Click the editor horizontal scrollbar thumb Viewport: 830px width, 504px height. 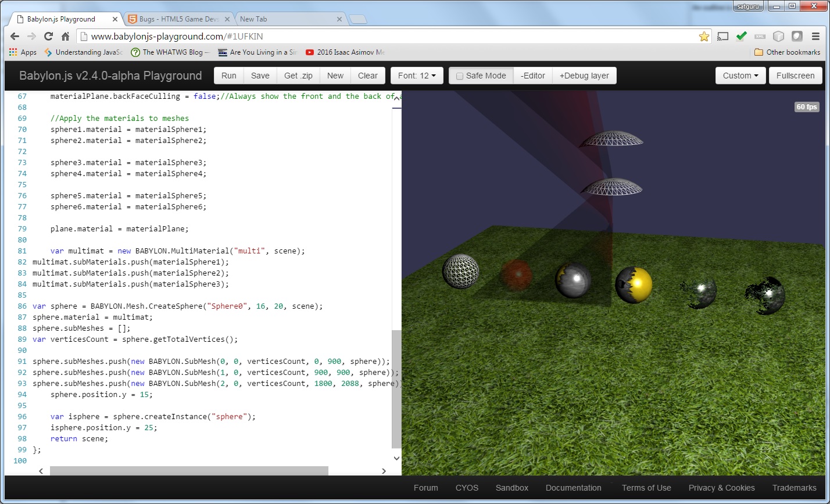point(189,471)
